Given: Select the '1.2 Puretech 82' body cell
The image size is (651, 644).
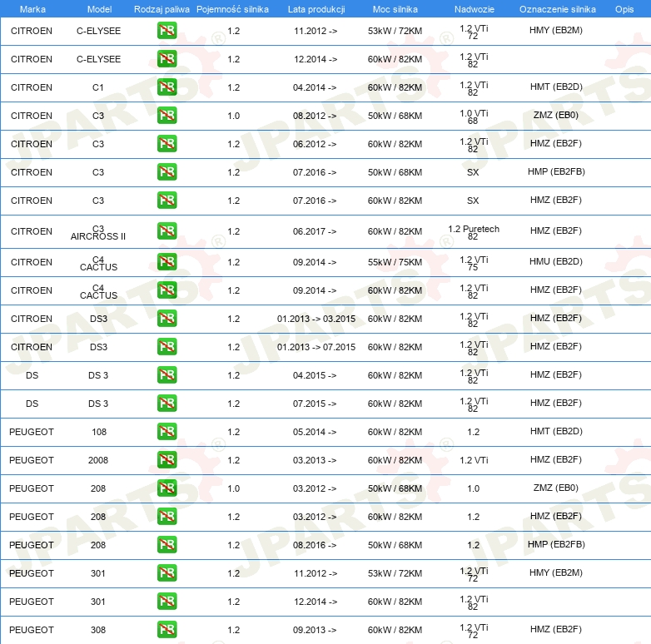Looking at the screenshot, I should click(474, 232).
